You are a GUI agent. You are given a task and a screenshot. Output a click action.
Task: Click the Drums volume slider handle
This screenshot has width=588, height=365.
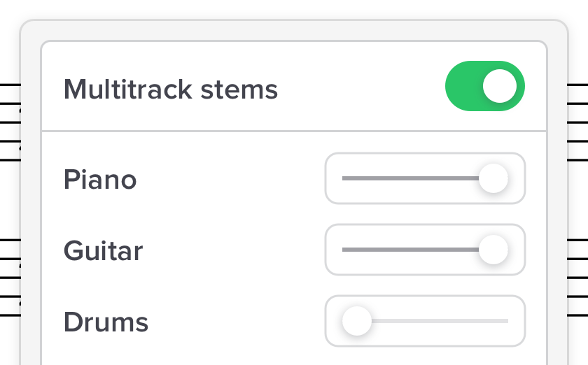357,321
